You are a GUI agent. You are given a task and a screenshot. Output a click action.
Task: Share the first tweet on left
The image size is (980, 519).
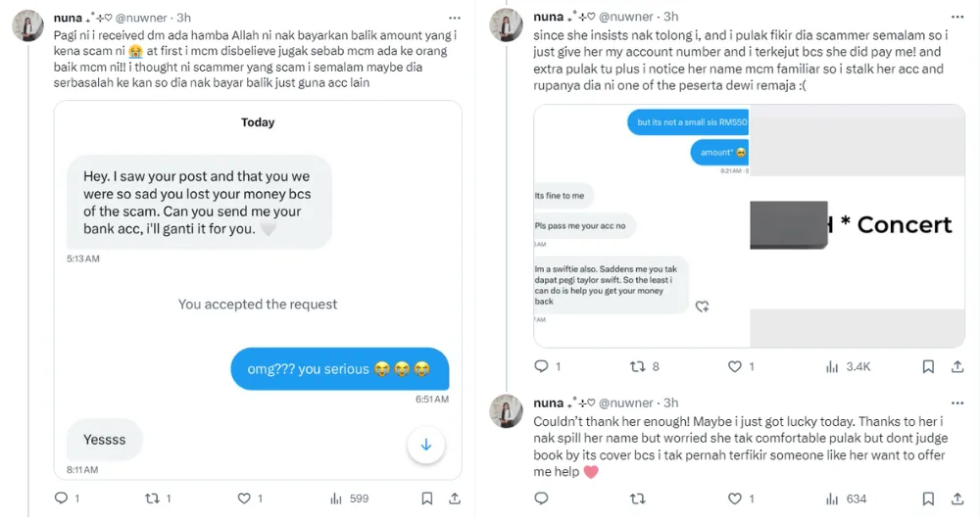pyautogui.click(x=455, y=498)
